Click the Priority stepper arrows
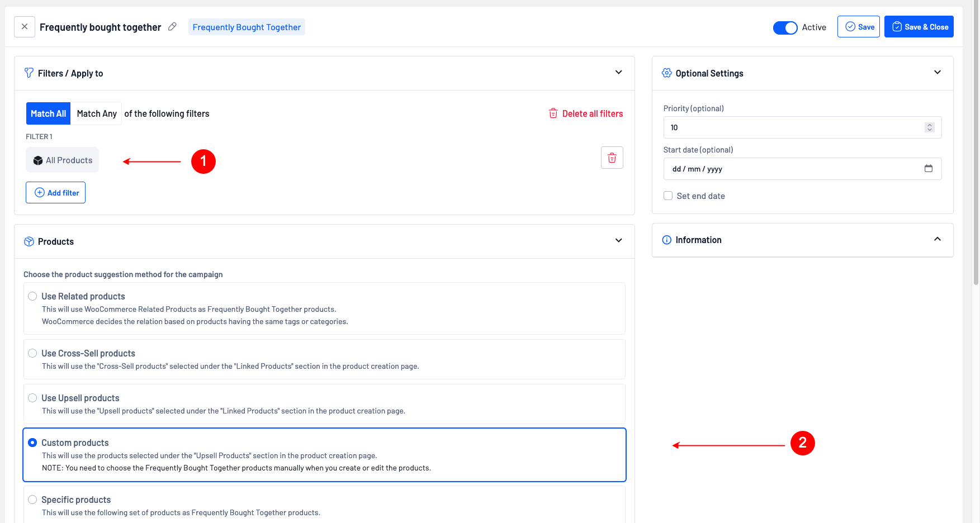 [x=929, y=128]
